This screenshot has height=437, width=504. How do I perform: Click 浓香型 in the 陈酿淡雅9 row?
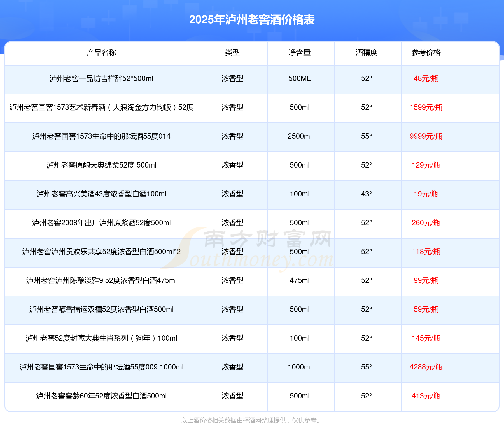click(x=232, y=280)
